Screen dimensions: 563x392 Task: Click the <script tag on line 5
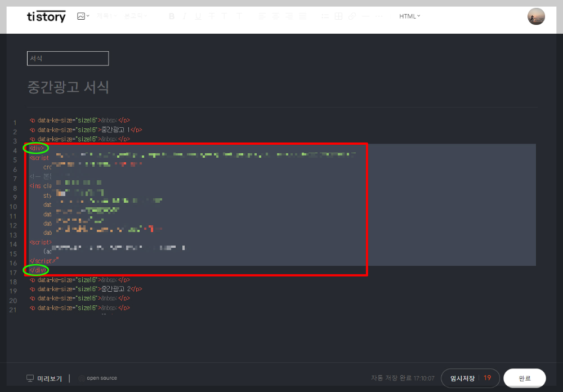(x=39, y=158)
